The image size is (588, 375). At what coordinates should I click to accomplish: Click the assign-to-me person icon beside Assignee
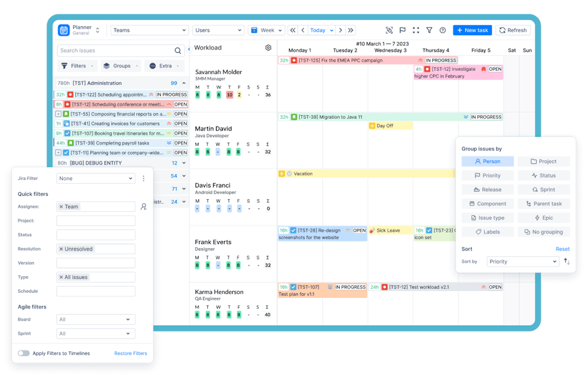(144, 207)
